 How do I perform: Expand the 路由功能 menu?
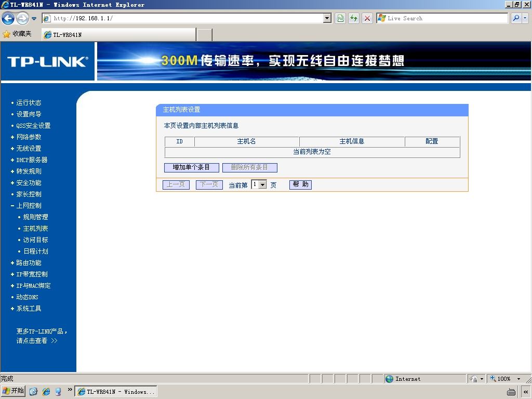[29, 263]
